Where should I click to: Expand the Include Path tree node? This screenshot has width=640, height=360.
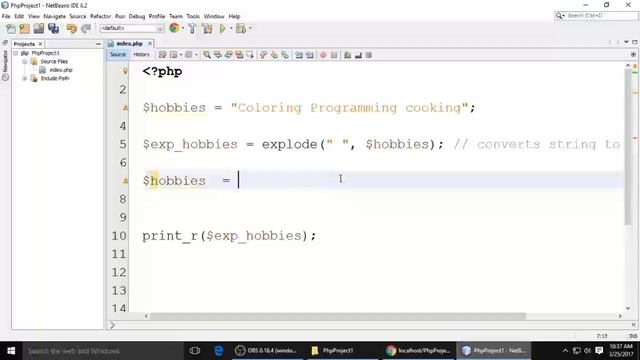coord(24,78)
